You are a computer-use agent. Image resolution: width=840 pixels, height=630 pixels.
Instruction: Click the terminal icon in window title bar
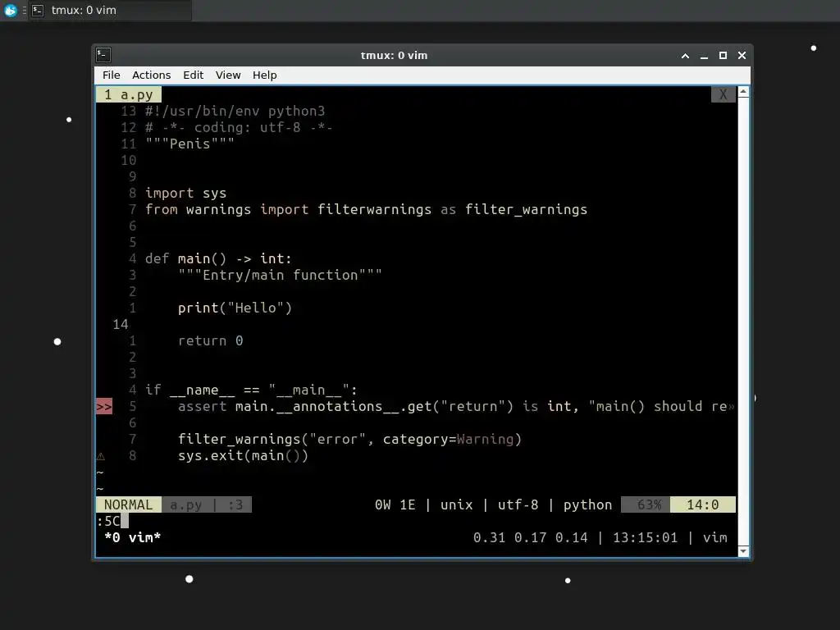click(x=103, y=55)
